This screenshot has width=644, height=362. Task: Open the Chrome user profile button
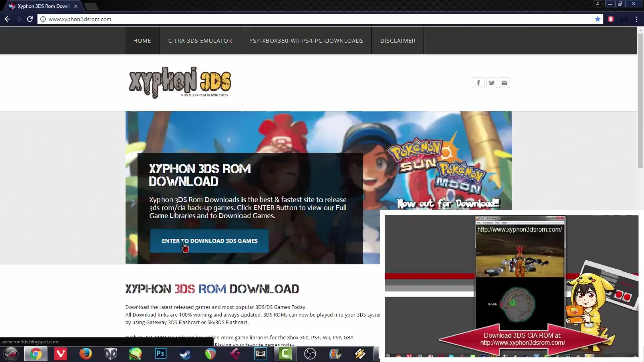tap(598, 4)
